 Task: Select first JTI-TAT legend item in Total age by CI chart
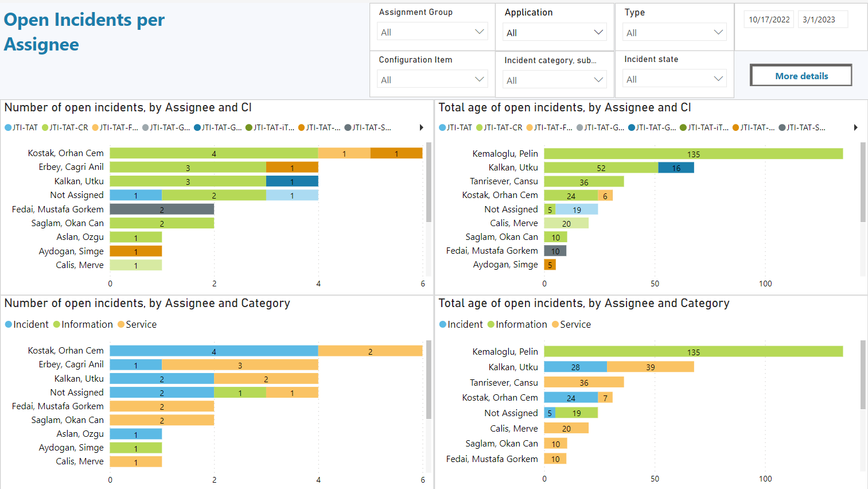pos(456,127)
